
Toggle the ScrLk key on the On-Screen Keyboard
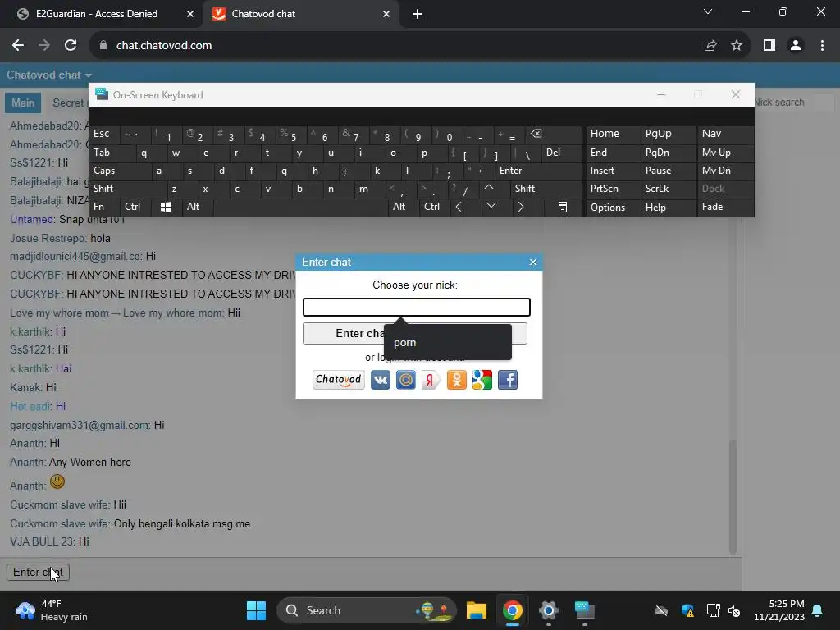coord(668,189)
